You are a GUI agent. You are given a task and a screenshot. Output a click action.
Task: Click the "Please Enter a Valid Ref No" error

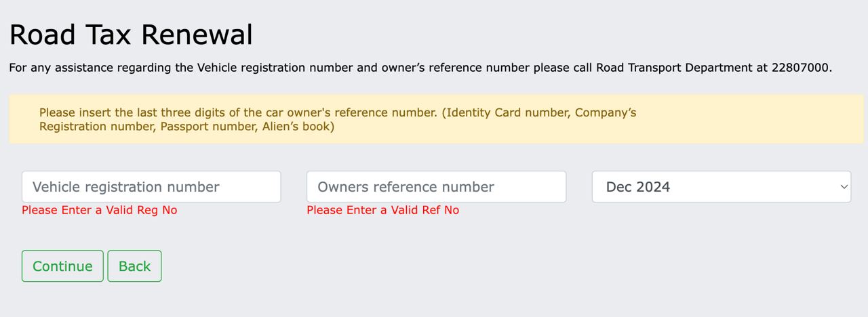click(382, 210)
